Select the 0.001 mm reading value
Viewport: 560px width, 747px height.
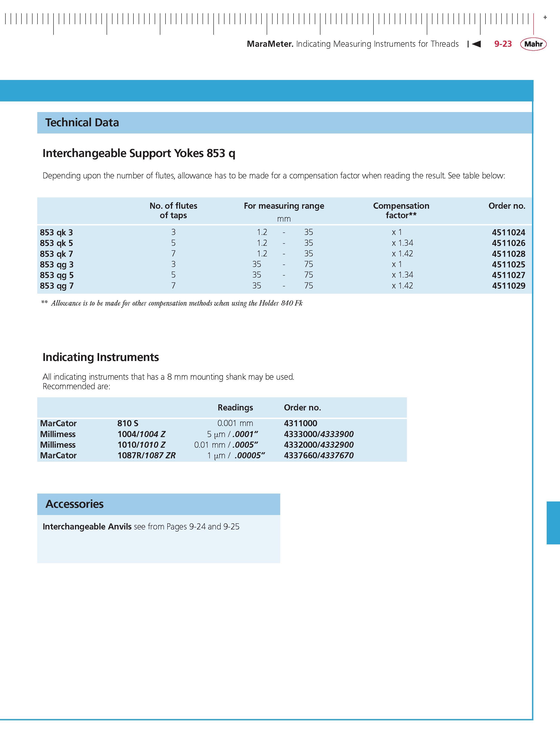pos(235,424)
